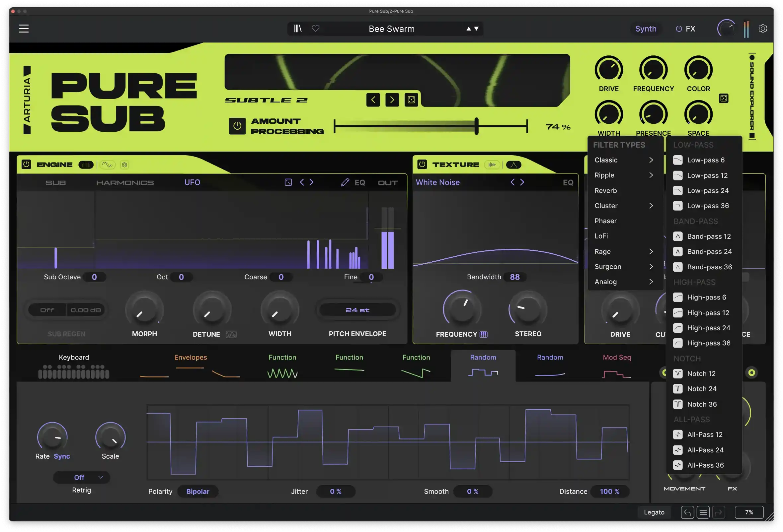Adjust the Amount Processing slider handle
This screenshot has width=783, height=532.
point(476,126)
